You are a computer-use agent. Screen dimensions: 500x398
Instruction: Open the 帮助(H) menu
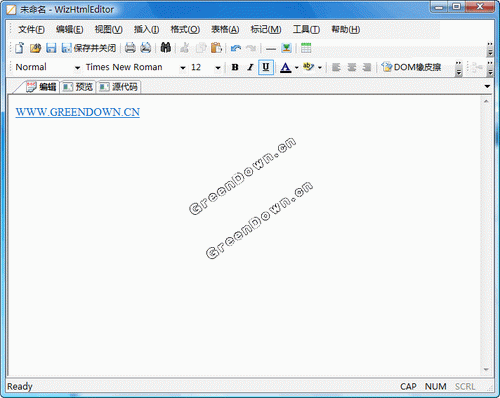345,30
